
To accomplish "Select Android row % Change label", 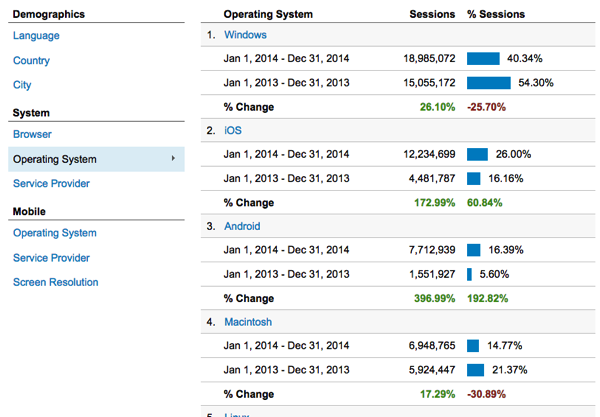I will [249, 298].
